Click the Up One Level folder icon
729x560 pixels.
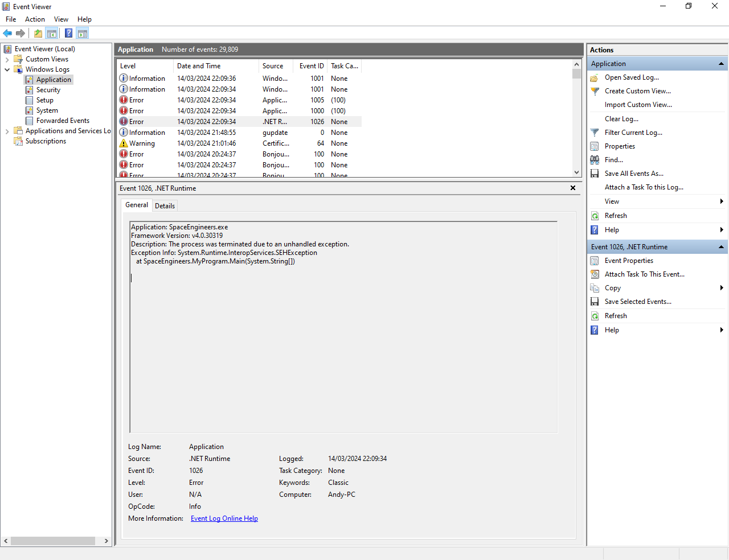coord(38,33)
